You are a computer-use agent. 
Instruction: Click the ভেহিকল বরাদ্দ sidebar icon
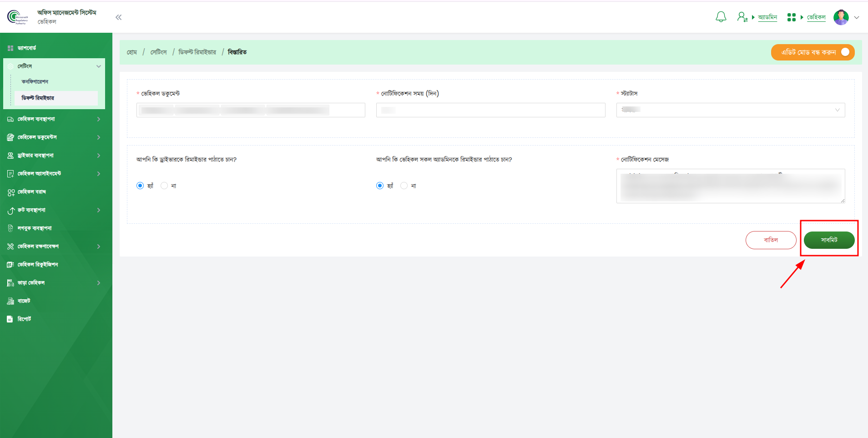(x=10, y=192)
